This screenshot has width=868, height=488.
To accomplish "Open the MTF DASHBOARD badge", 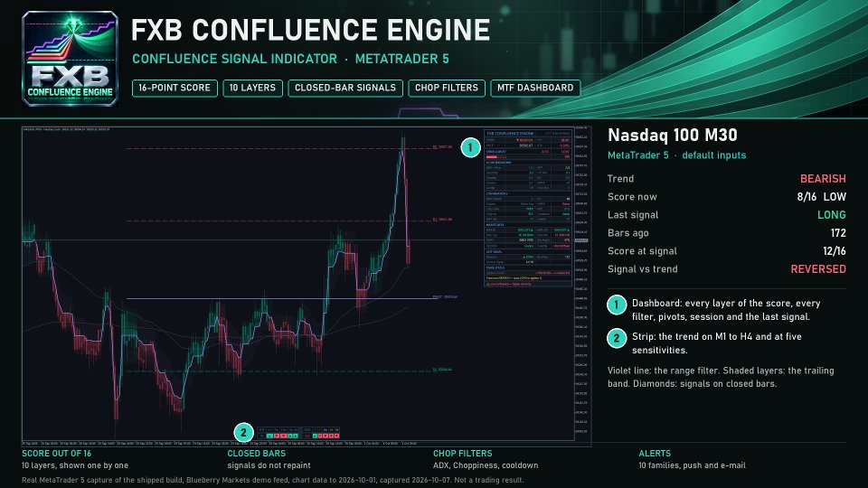I will (x=534, y=88).
